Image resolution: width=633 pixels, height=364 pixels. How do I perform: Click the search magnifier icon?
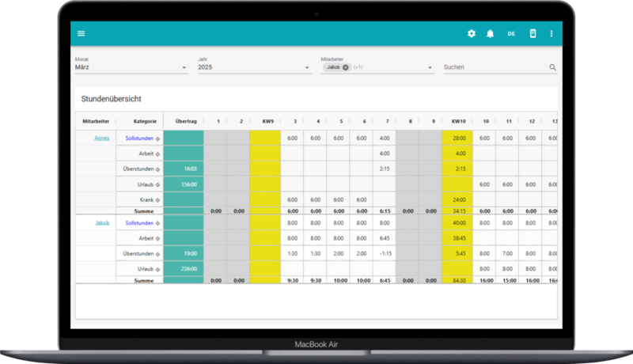tap(552, 68)
